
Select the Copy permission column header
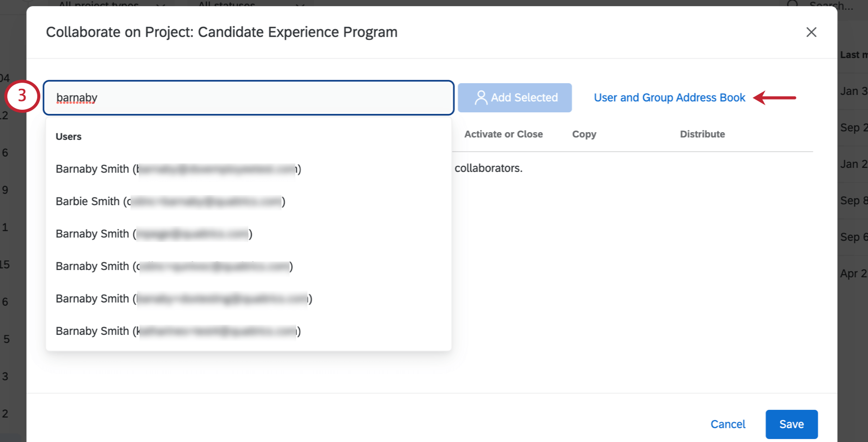coord(584,134)
